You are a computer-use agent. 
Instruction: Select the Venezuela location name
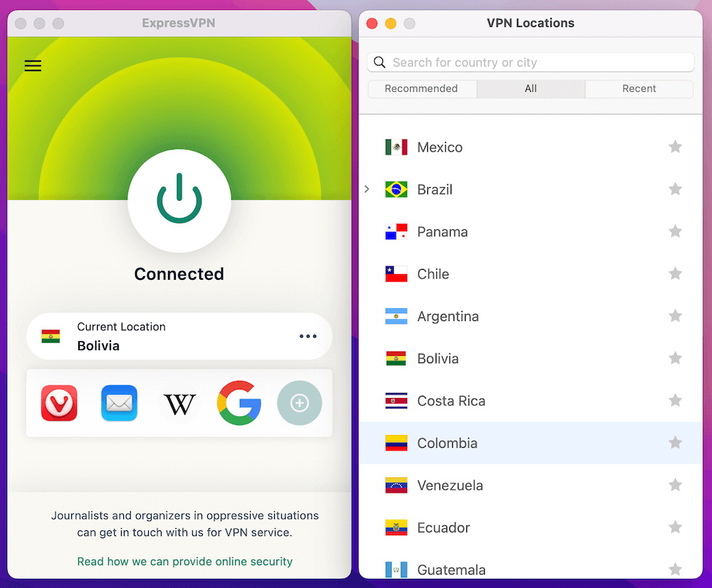coord(450,485)
